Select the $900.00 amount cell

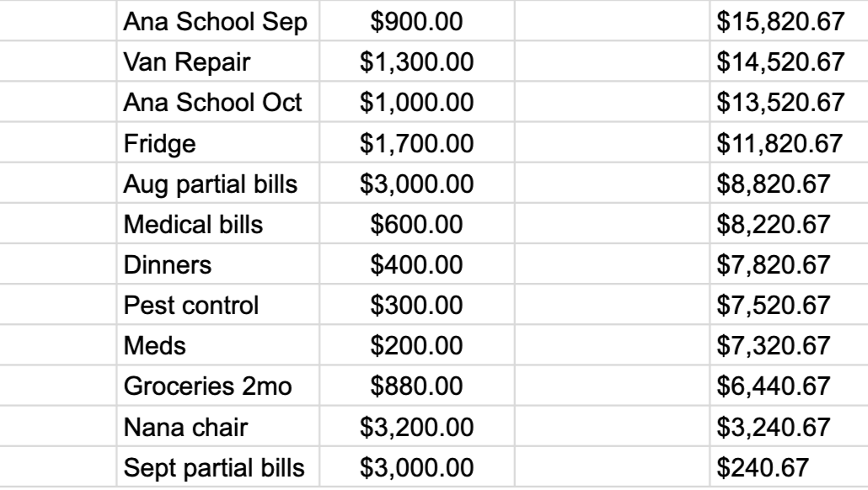tap(416, 20)
